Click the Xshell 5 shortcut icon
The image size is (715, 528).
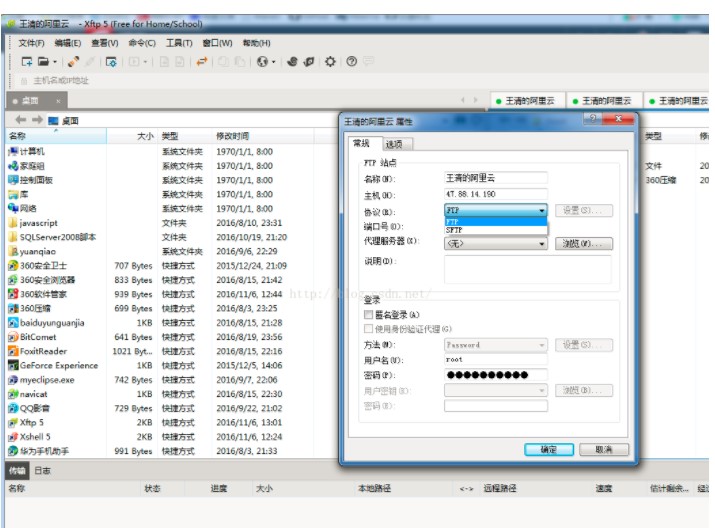[13, 437]
